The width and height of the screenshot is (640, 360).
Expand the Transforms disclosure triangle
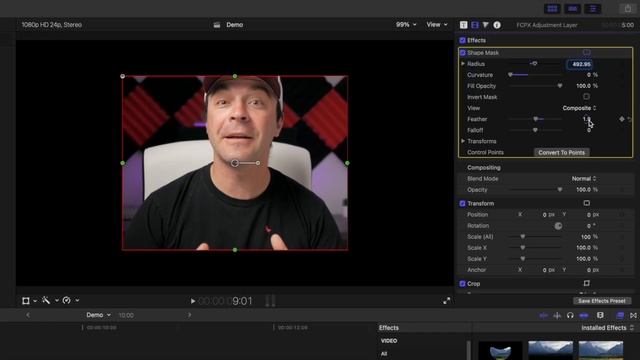click(x=463, y=141)
